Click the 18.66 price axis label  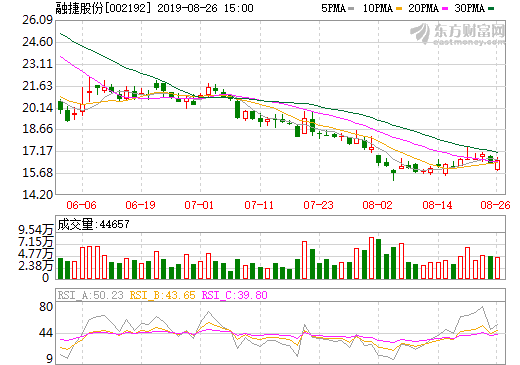[37, 129]
